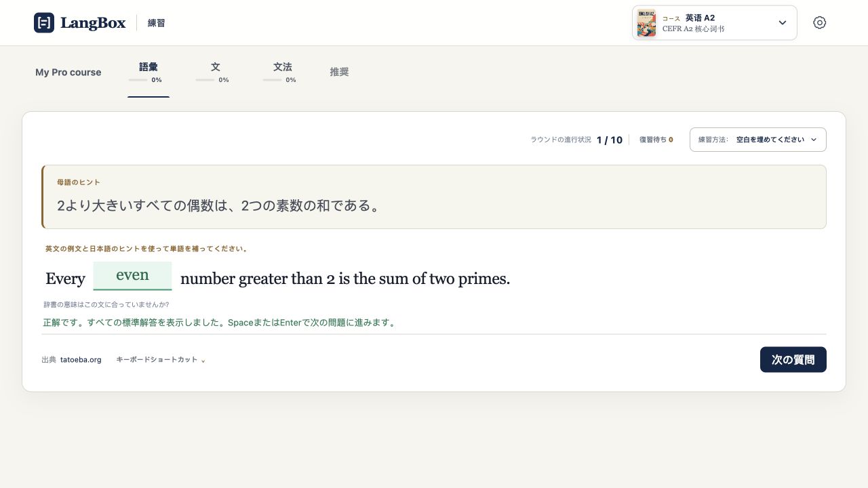Expand キーボードショートカット section
868x488 pixels.
161,360
